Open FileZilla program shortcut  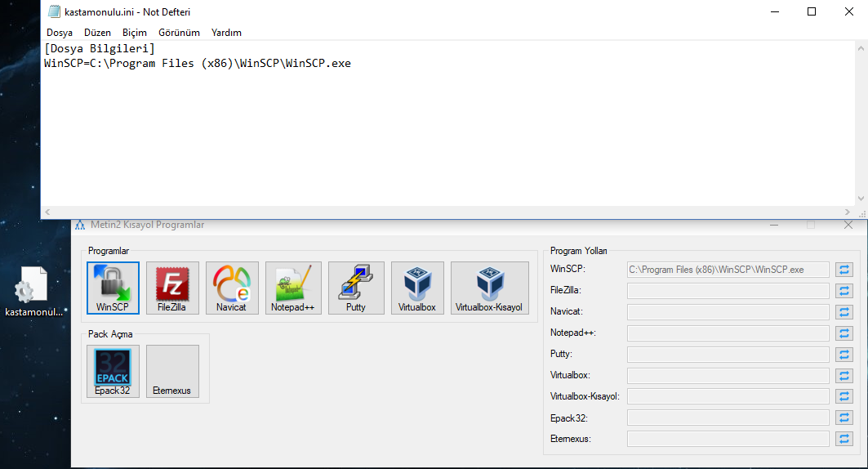[172, 288]
